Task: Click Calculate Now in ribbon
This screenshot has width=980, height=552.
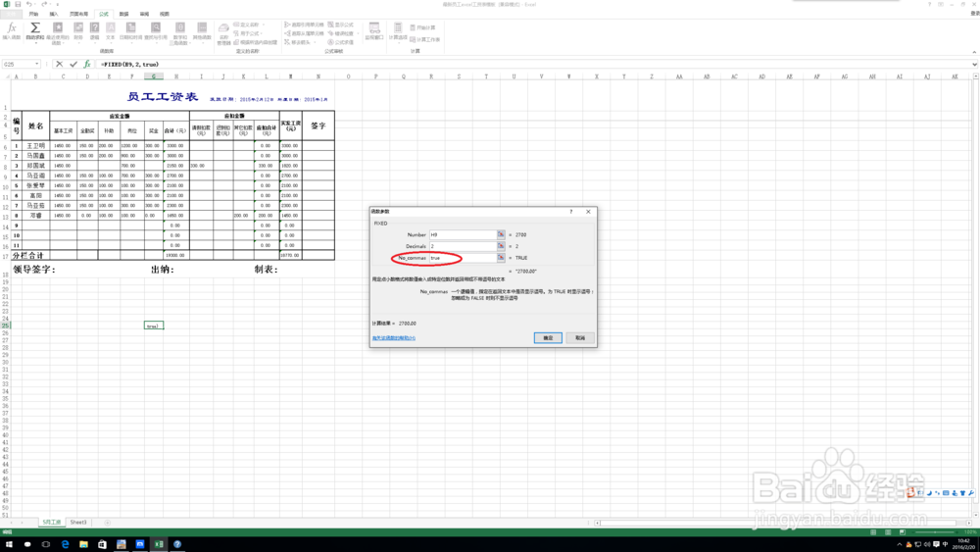Action: [423, 27]
